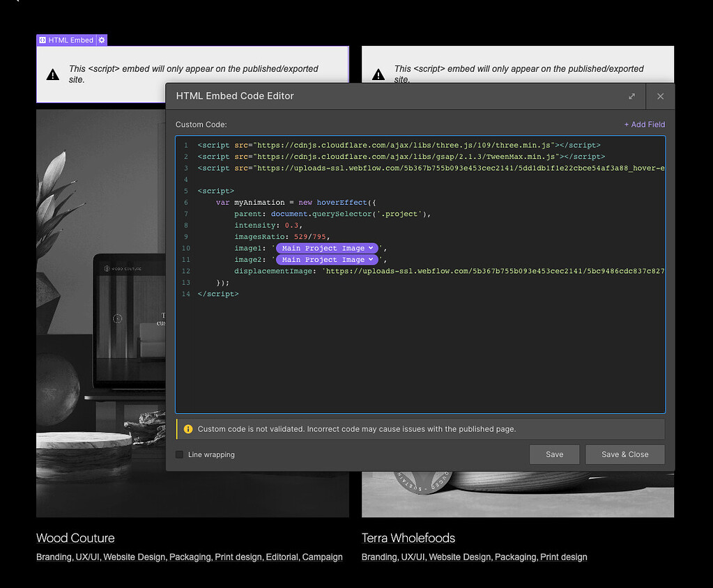Viewport: 713px width, 588px height.
Task: Click the Editorial link under Wood Couture
Action: pos(282,557)
